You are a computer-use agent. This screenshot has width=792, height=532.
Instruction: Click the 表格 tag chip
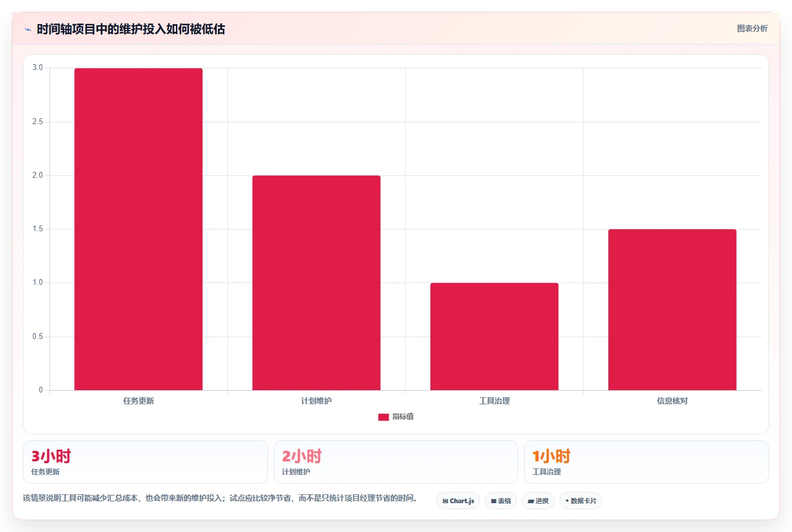tap(501, 501)
